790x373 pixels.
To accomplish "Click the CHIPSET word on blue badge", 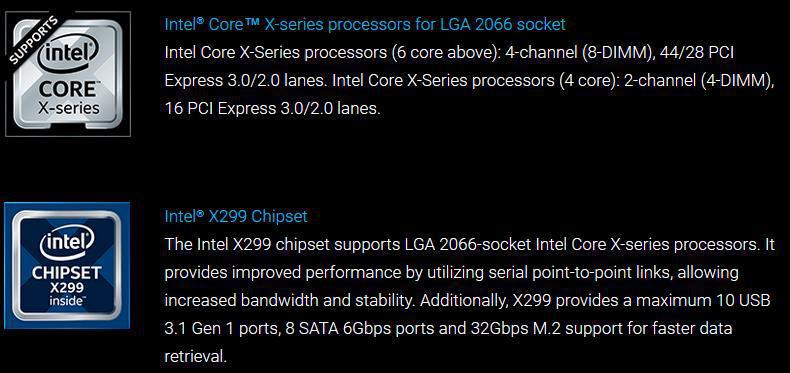I will 67,274.
